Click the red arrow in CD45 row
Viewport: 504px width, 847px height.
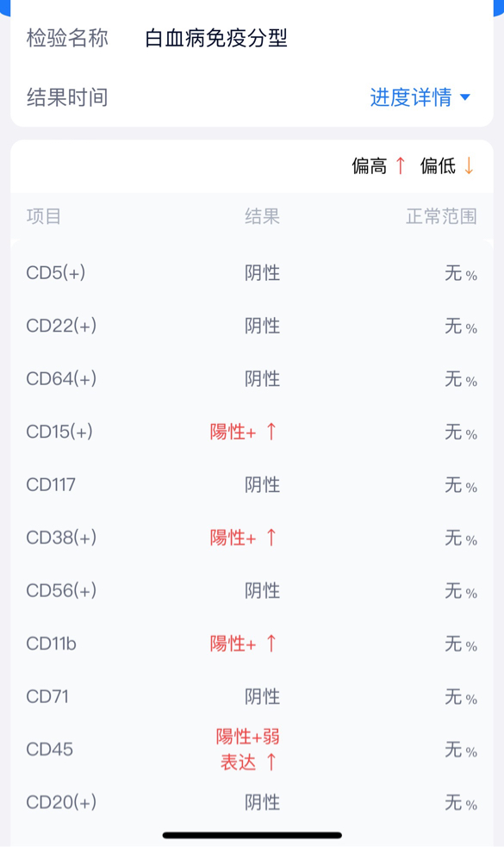tap(271, 763)
